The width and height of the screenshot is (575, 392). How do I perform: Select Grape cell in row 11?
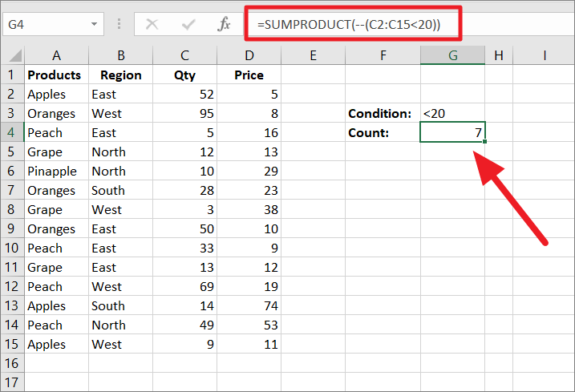[x=56, y=267]
